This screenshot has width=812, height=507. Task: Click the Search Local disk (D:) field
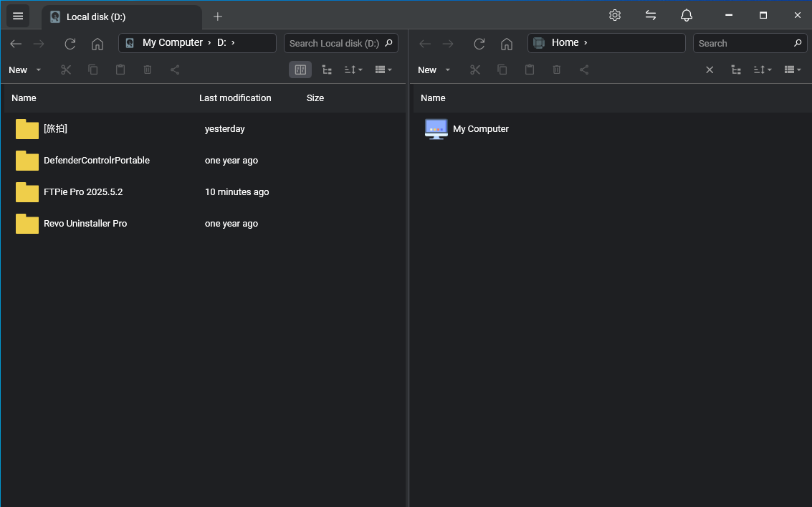click(x=334, y=44)
